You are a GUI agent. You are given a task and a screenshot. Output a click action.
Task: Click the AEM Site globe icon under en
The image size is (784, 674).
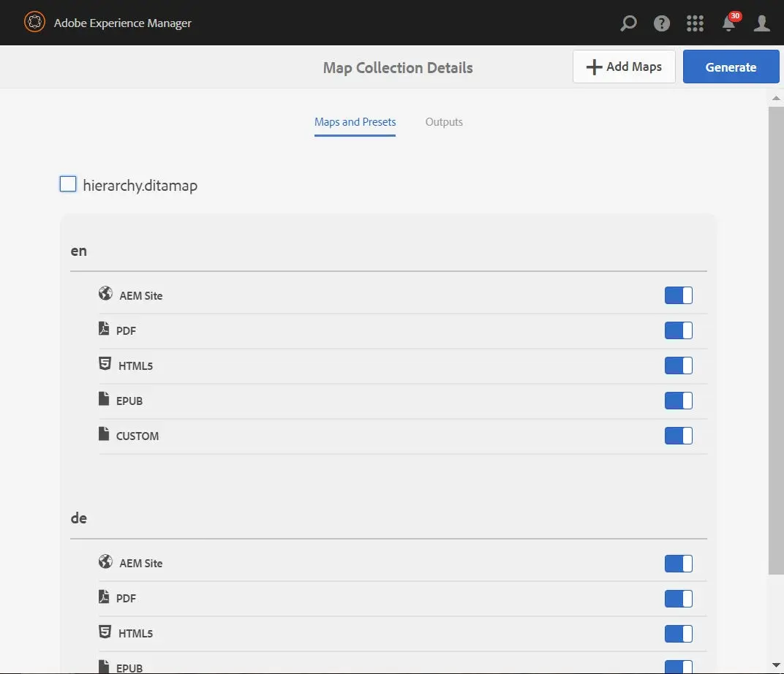point(105,293)
